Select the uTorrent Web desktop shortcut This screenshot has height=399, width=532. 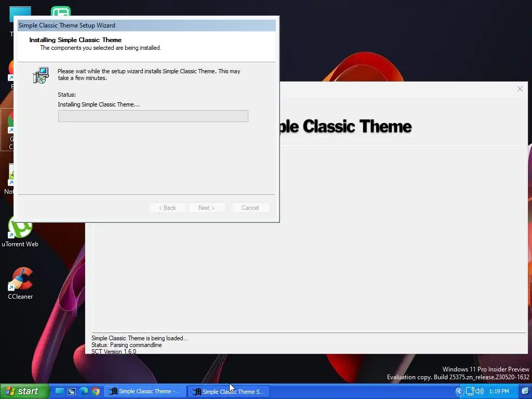coord(20,232)
